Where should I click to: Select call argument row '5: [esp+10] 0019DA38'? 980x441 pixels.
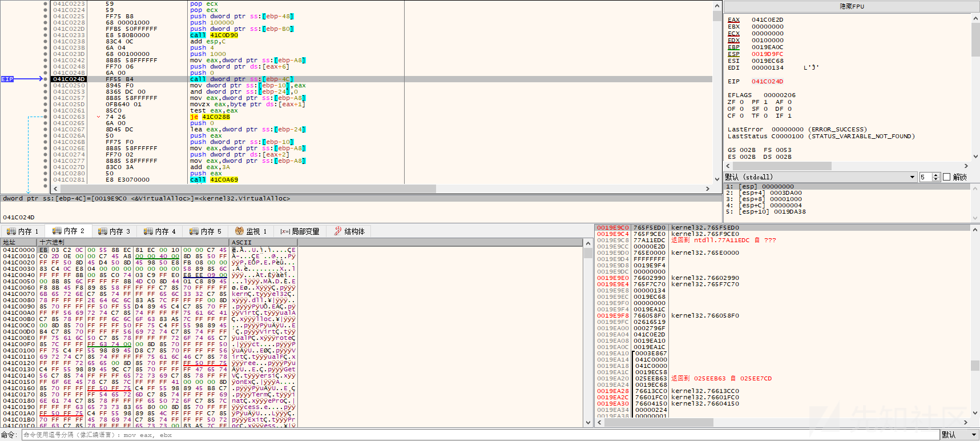point(848,211)
